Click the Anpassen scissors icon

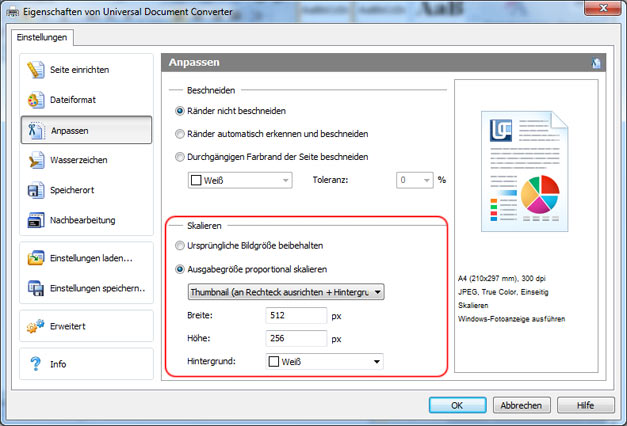point(36,131)
